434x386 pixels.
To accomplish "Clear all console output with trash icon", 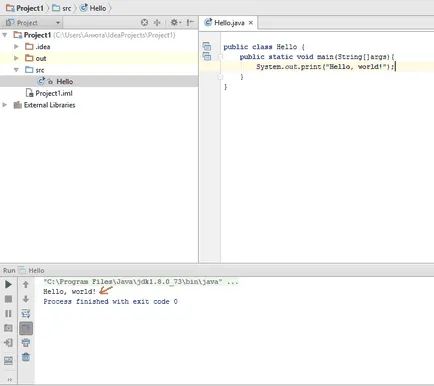I will point(26,357).
